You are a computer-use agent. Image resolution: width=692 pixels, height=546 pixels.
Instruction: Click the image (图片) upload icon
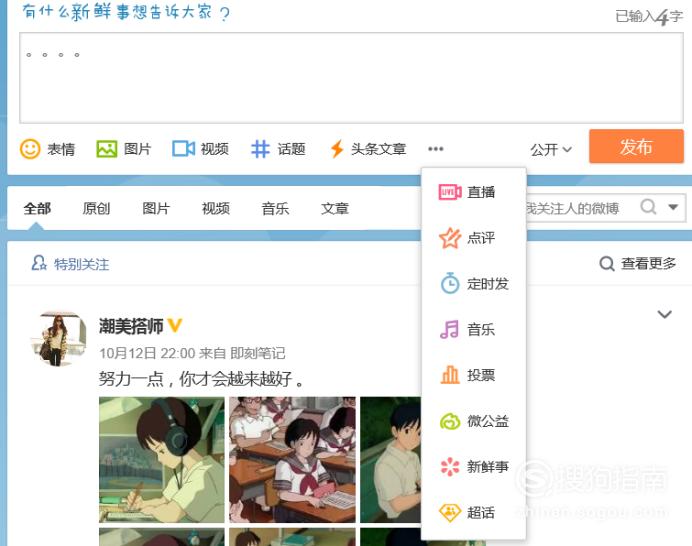point(106,149)
